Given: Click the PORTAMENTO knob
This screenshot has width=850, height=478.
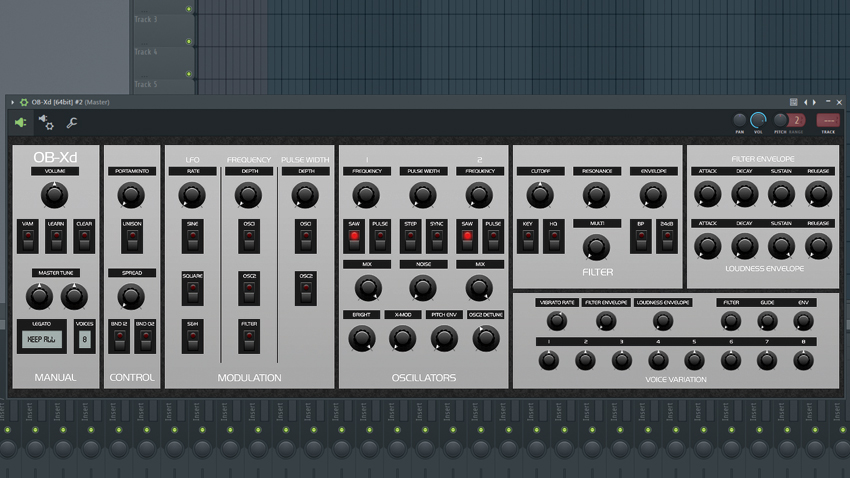Looking at the screenshot, I should click(131, 195).
